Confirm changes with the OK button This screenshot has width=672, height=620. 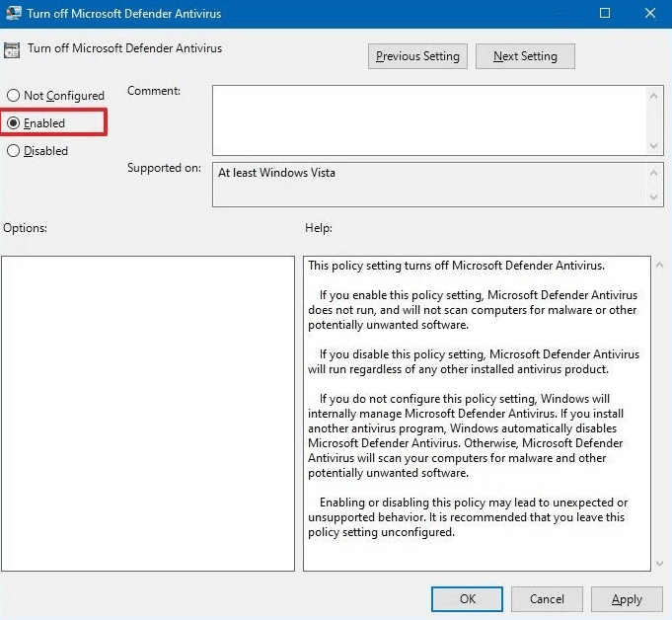pos(467,599)
